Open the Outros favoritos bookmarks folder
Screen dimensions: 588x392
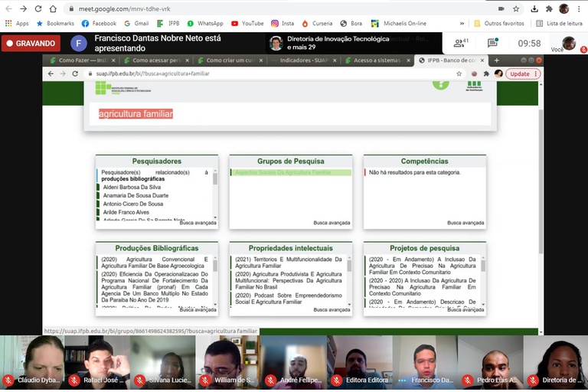coord(498,24)
